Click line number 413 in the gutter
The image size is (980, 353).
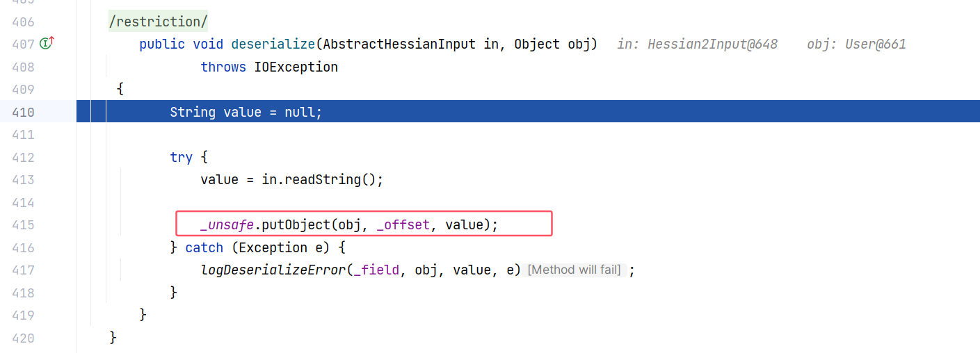coord(23,180)
